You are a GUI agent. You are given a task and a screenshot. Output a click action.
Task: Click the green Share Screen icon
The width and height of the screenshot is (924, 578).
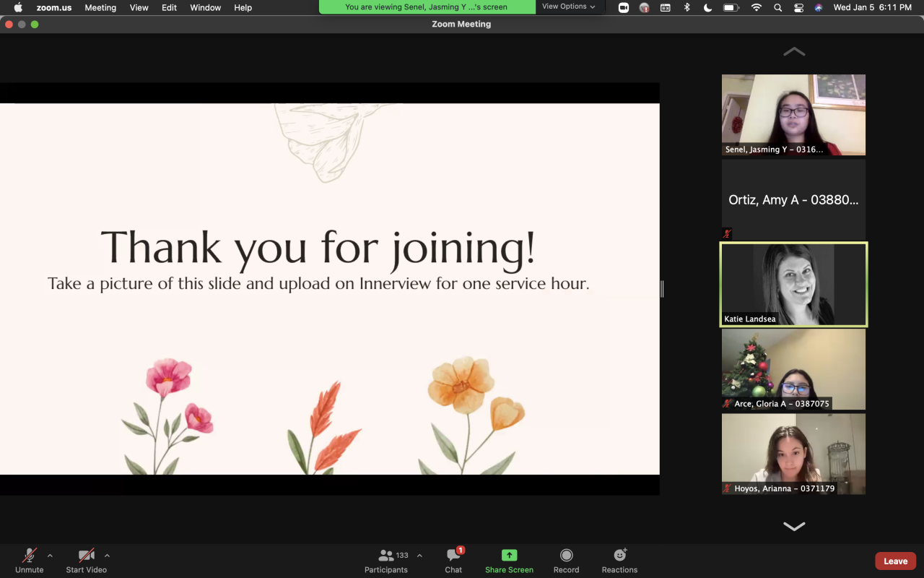click(509, 556)
